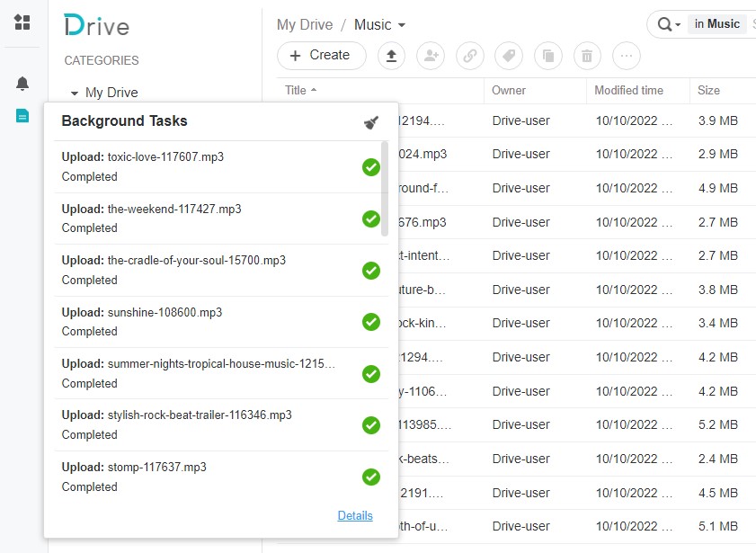
Task: Select My Drive in the categories tree
Action: (111, 93)
